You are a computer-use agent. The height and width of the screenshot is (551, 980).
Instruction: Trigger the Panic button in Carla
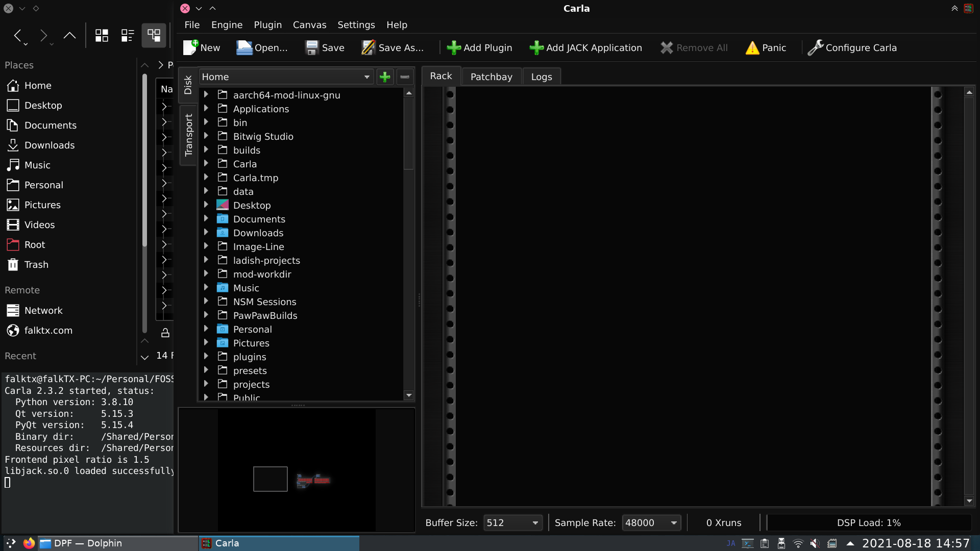(x=765, y=47)
